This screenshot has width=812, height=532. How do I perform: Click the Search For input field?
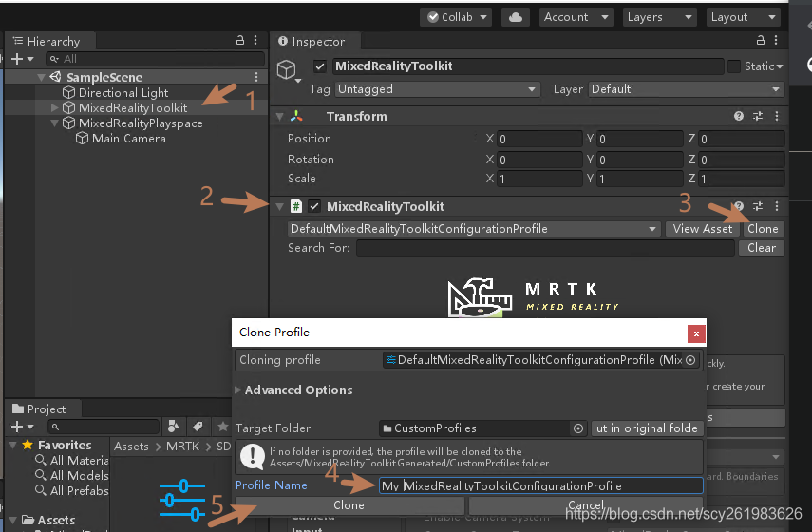545,248
